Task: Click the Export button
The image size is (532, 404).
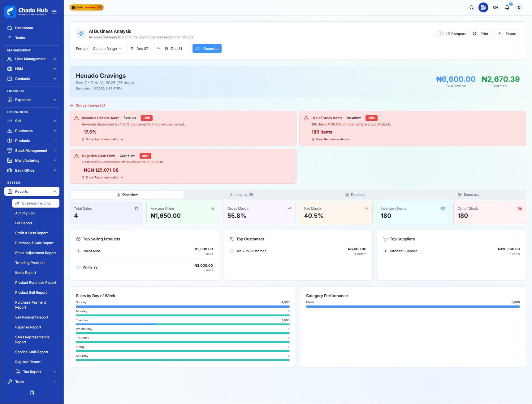Action: (507, 34)
